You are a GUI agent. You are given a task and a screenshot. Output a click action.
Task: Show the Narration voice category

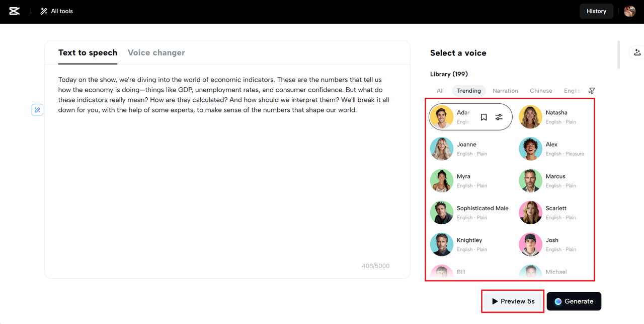(x=505, y=91)
